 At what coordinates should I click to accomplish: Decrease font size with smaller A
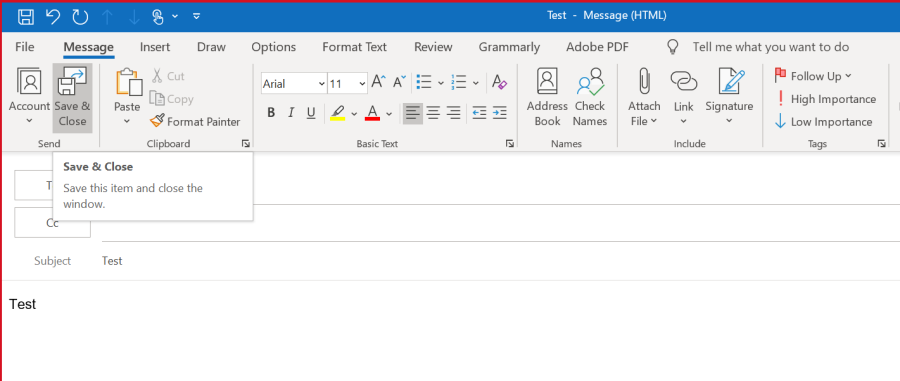click(399, 82)
